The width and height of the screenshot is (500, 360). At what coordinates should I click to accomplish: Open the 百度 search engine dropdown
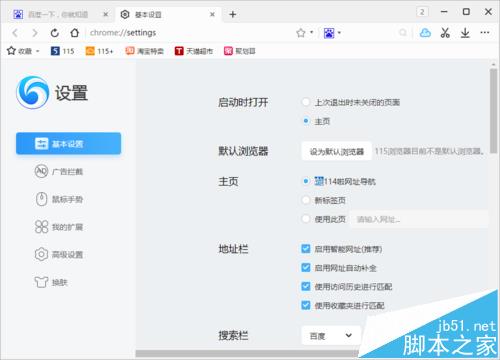coord(331,336)
